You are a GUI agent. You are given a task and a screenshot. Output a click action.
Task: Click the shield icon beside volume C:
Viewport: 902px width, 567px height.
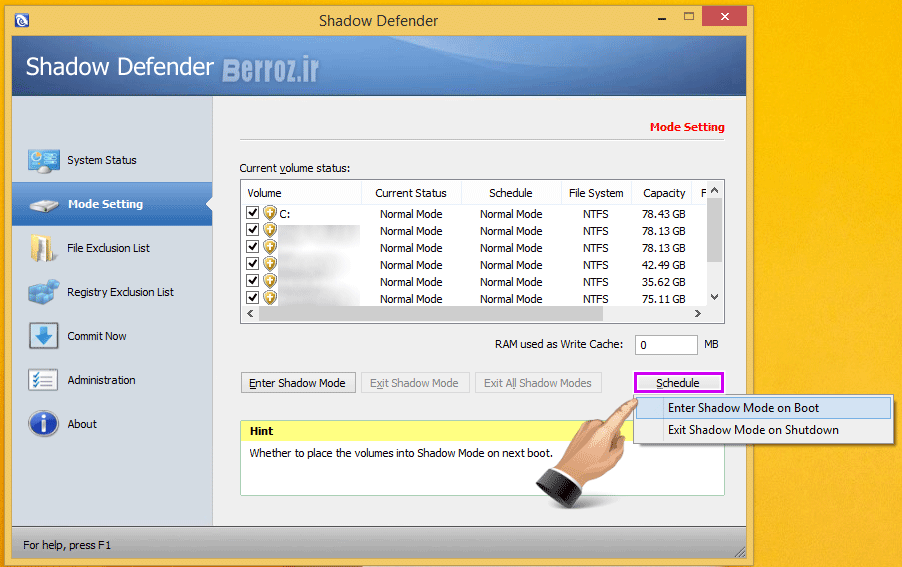coord(270,213)
